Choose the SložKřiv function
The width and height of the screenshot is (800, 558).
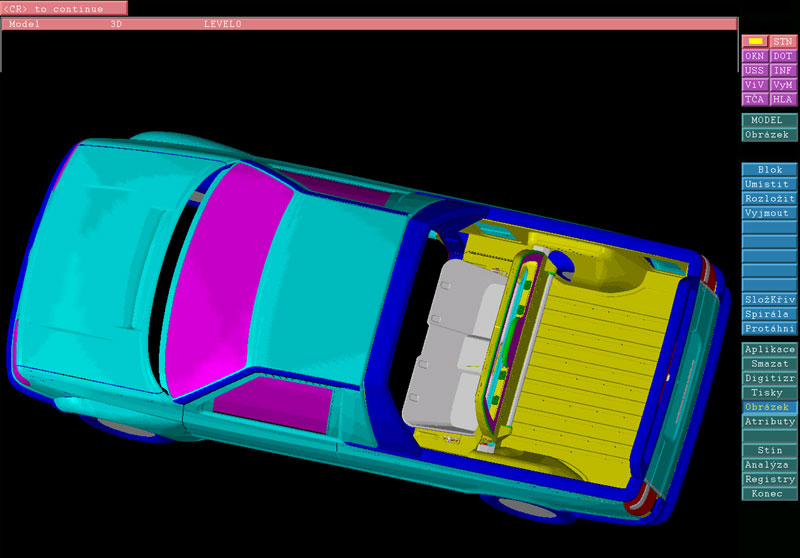point(769,299)
